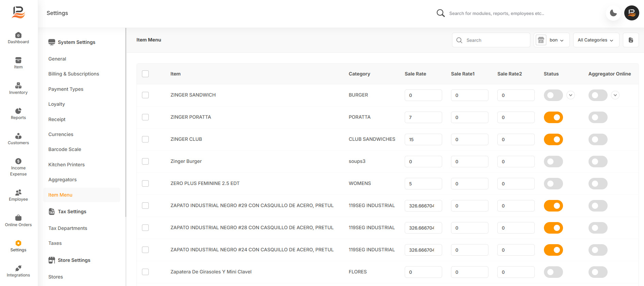Enable ZINGER SANDWICH status toggle

point(553,95)
